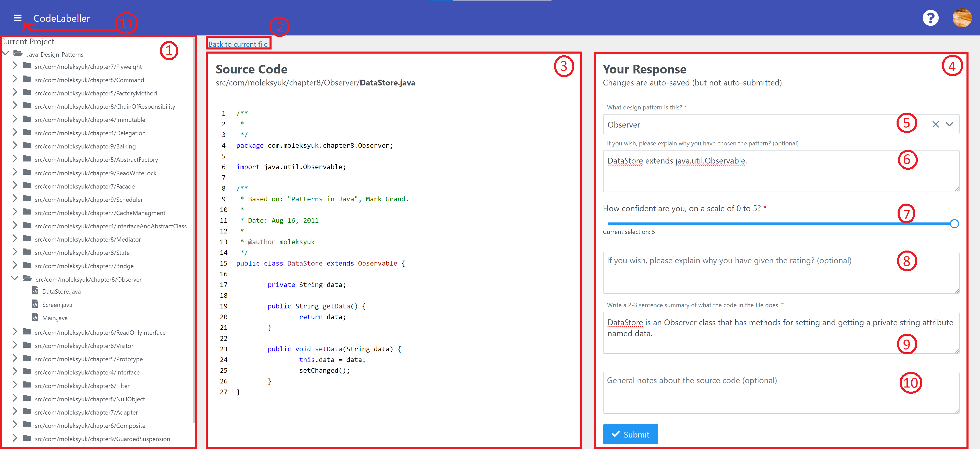Expand the chapter8/Visitor folder
This screenshot has width=980, height=449.
tap(15, 345)
